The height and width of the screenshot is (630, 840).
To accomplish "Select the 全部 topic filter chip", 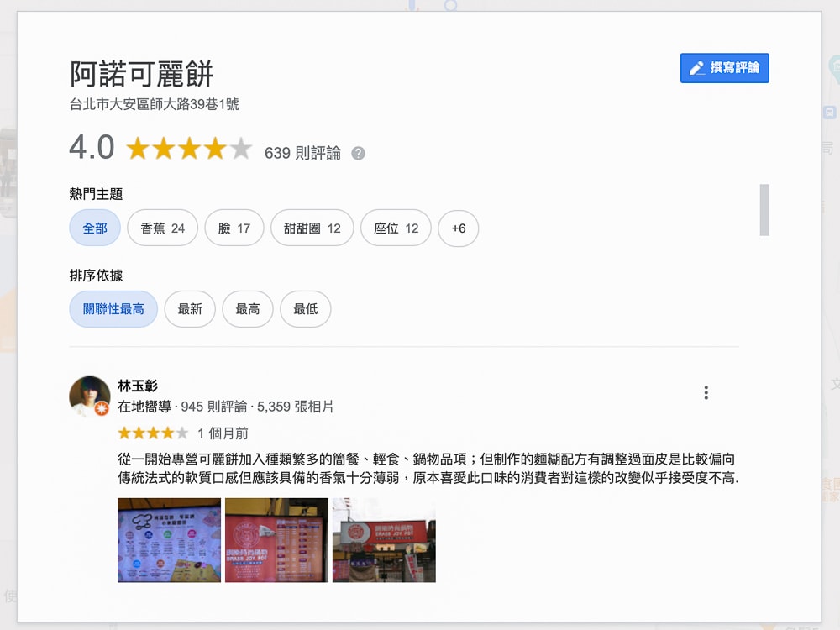I will pos(95,228).
